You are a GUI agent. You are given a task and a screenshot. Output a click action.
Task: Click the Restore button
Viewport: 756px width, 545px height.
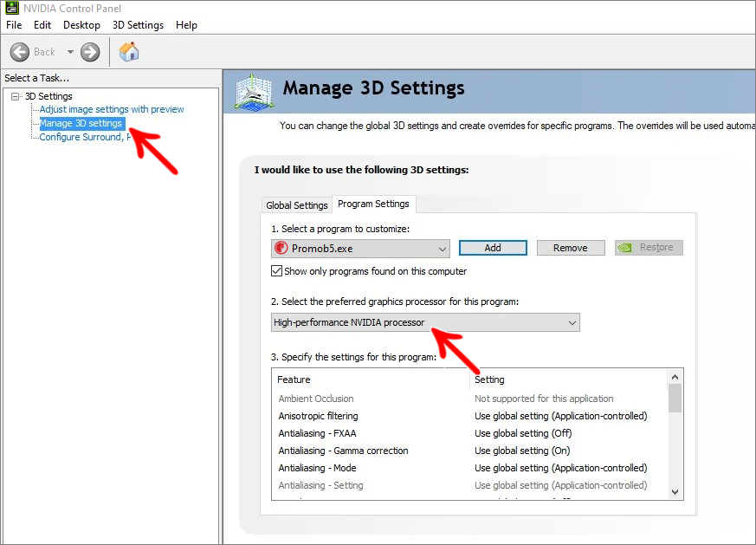649,248
